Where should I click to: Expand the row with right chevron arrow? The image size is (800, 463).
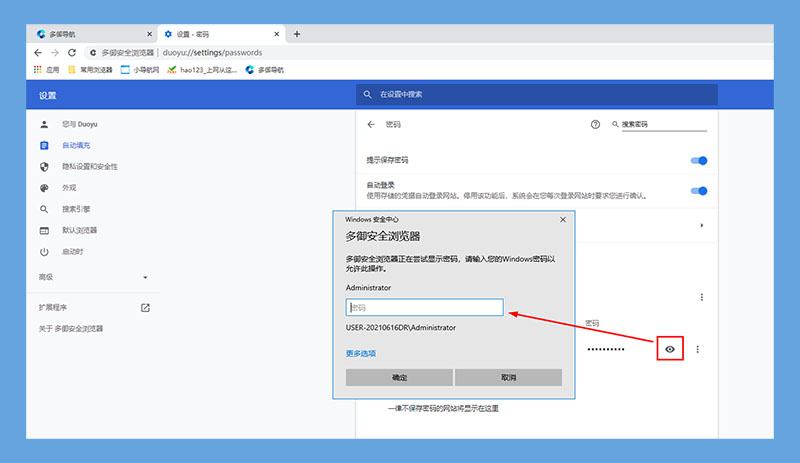pyautogui.click(x=702, y=225)
